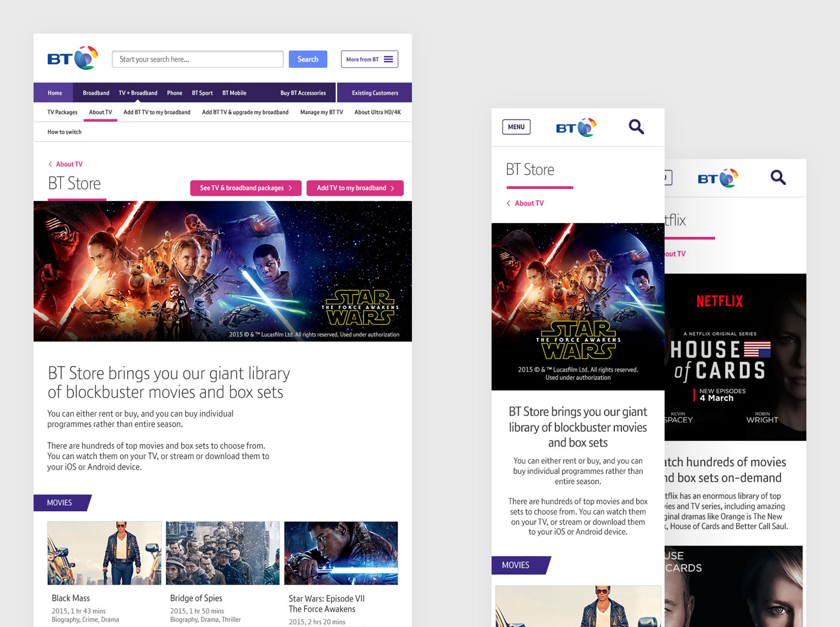The height and width of the screenshot is (627, 840).
Task: Open About Ultra HD/4K tab
Action: pos(378,112)
